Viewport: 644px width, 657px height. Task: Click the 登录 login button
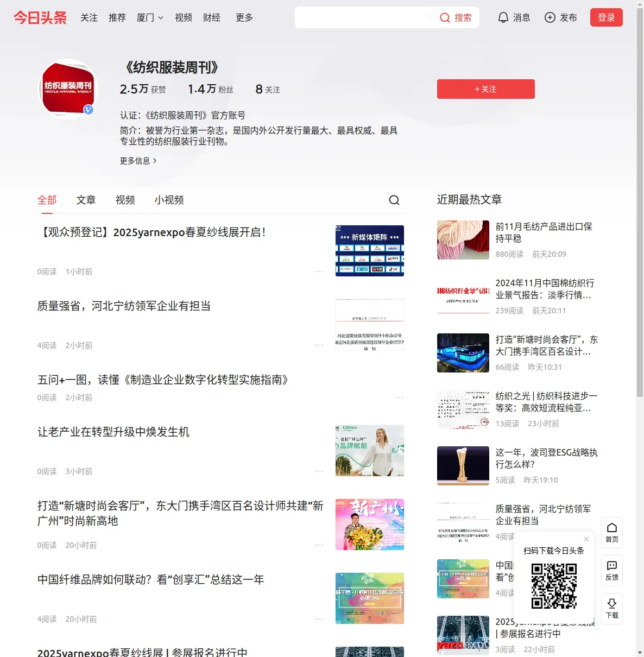[607, 17]
